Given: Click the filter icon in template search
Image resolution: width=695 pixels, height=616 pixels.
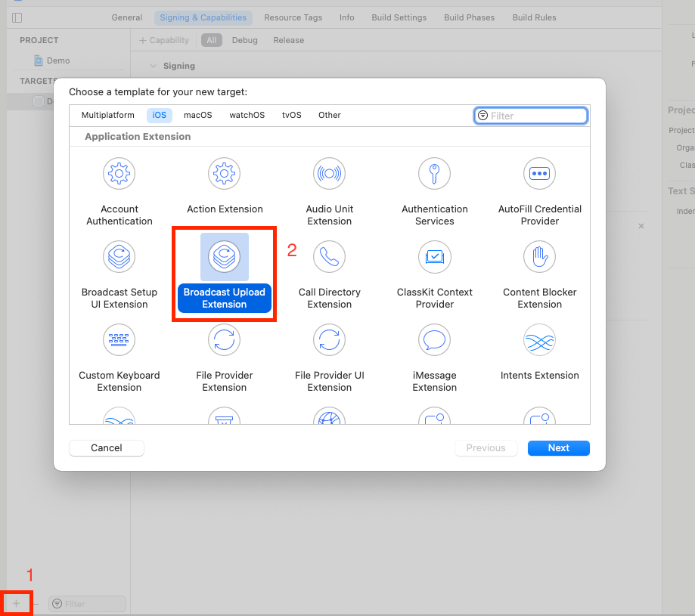Looking at the screenshot, I should click(482, 116).
